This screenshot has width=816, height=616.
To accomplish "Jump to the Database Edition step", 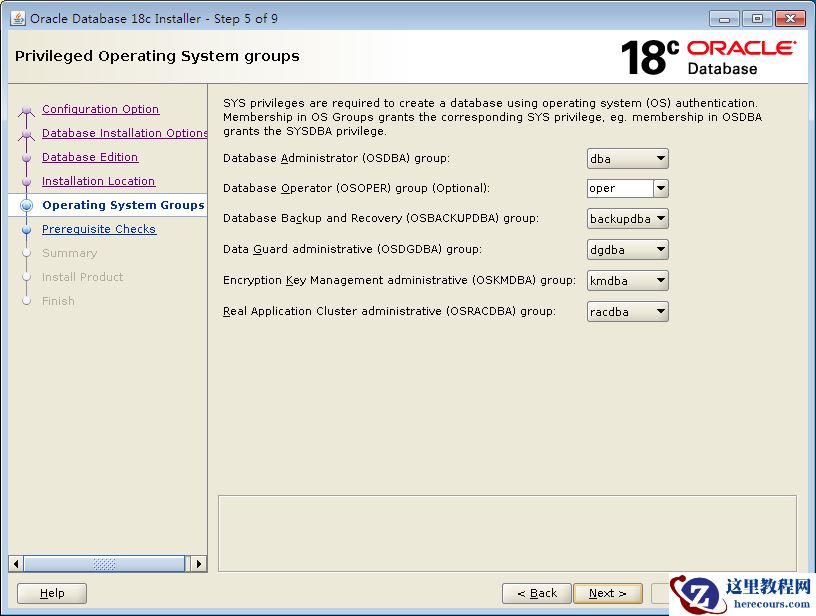I will pyautogui.click(x=90, y=157).
